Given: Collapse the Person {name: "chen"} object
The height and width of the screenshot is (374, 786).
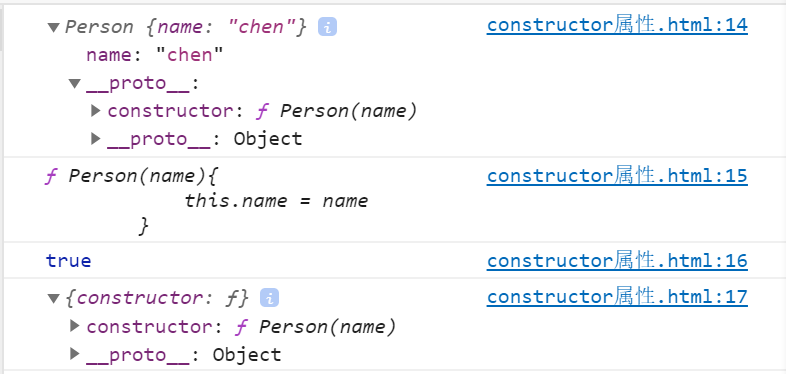Looking at the screenshot, I should click(54, 28).
